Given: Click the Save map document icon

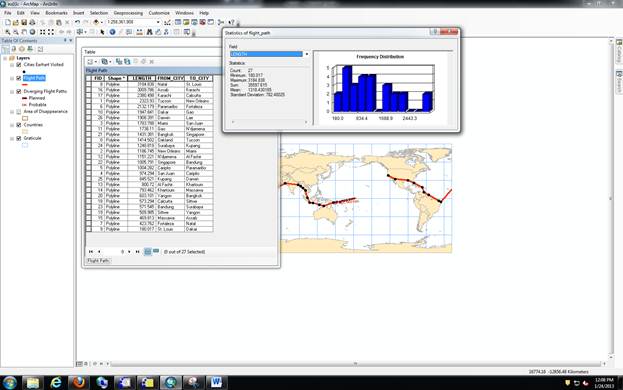Looking at the screenshot, I should (x=24, y=22).
